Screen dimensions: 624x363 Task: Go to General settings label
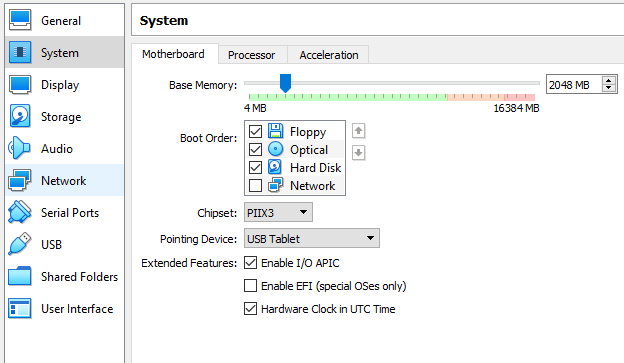(x=61, y=21)
